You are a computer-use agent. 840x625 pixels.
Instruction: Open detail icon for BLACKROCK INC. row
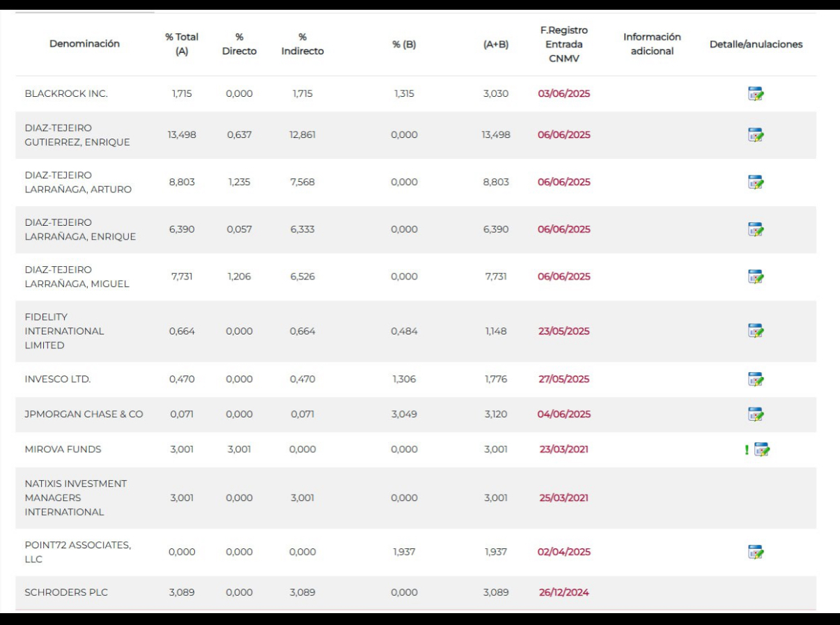tap(756, 94)
